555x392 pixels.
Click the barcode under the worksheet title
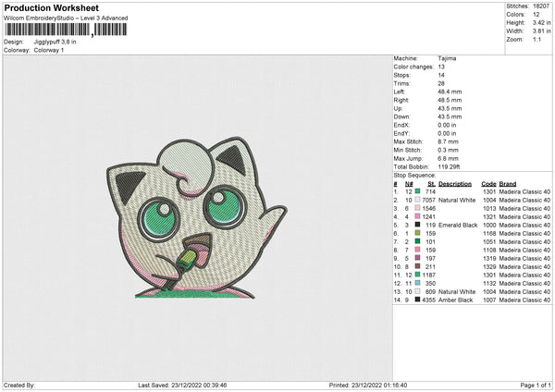(65, 30)
